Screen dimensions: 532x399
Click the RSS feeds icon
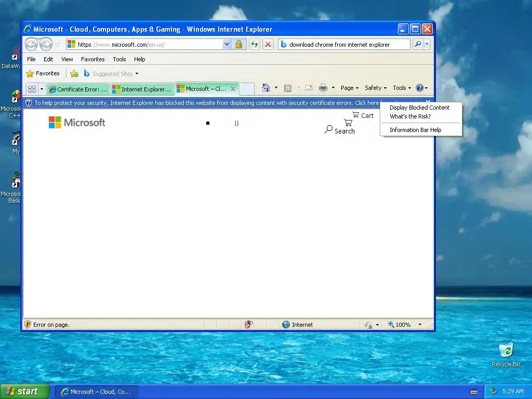[288, 88]
